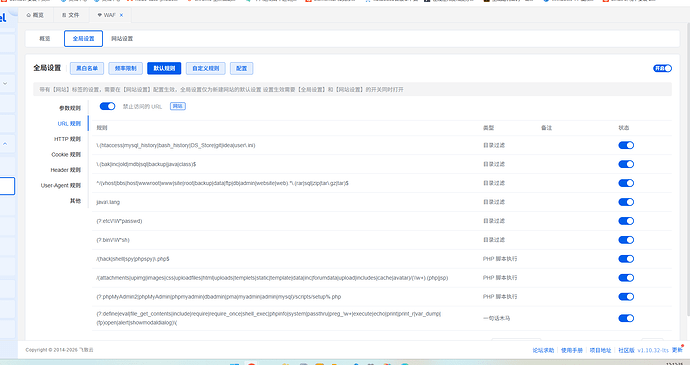Select User-Agent 规则 in the rule list
Screen dimensions: 690x365
(x=61, y=185)
